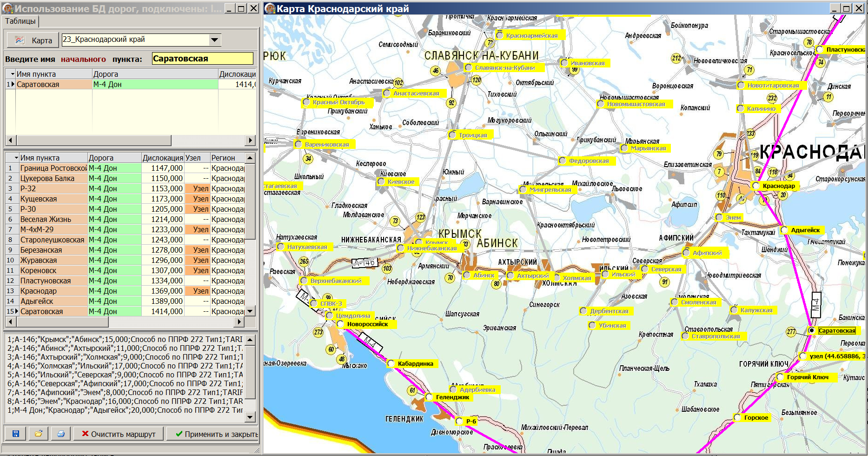The height and width of the screenshot is (456, 868).
Task: Click the lower table's vertical scrollbar down arrow
Action: click(x=250, y=311)
